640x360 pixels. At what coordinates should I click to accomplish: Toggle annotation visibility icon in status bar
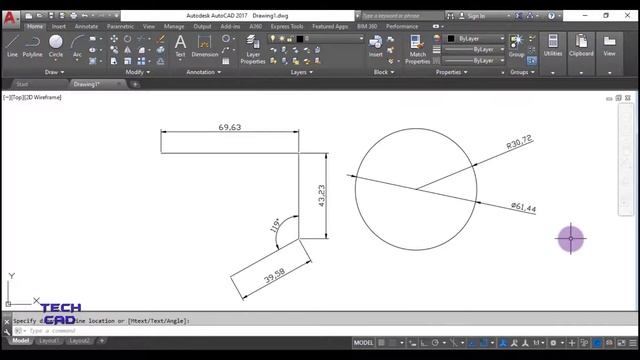click(x=503, y=343)
